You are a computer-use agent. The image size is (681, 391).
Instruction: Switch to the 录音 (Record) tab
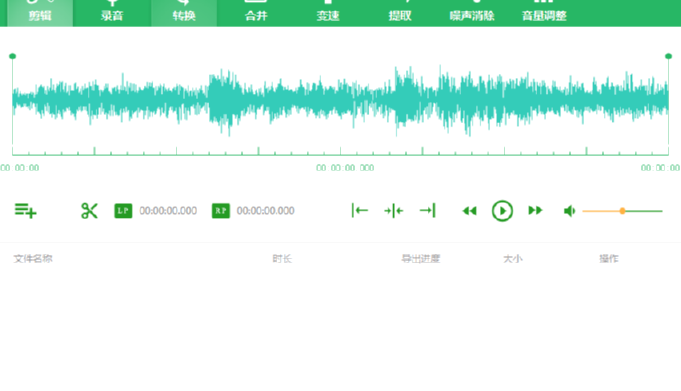tap(112, 13)
